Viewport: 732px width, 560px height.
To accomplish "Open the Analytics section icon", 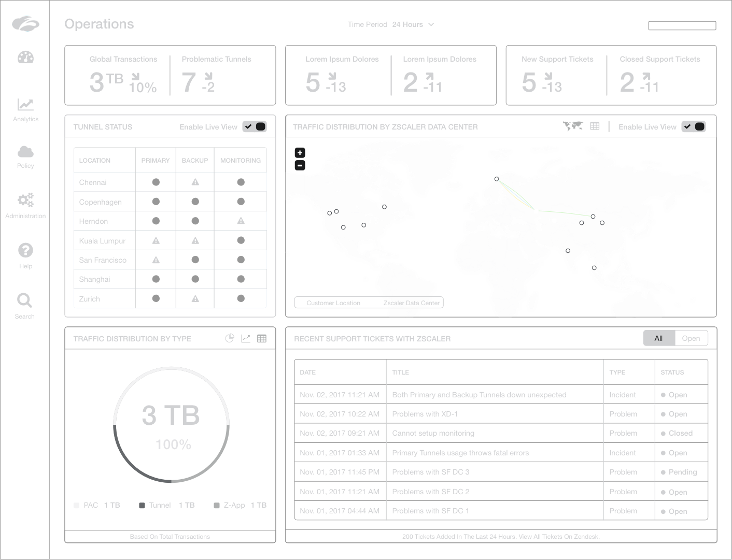I will pyautogui.click(x=25, y=105).
